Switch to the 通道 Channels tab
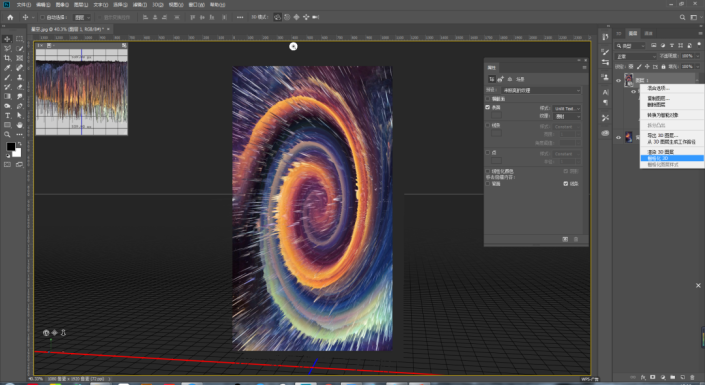This screenshot has height=385, width=705. [648, 33]
